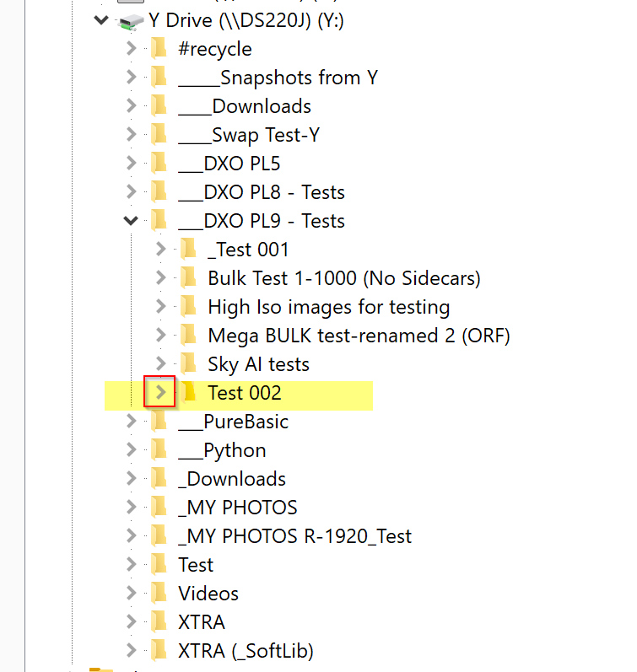Collapse the ___DXO PL9 - Tests folder
The width and height of the screenshot is (637, 672).
point(131,221)
